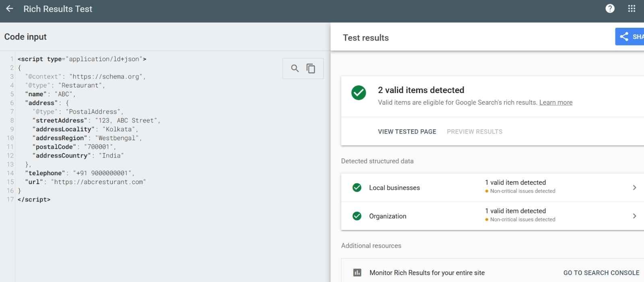
Task: Click the "streetAddress" code line
Action: pyautogui.click(x=96, y=120)
